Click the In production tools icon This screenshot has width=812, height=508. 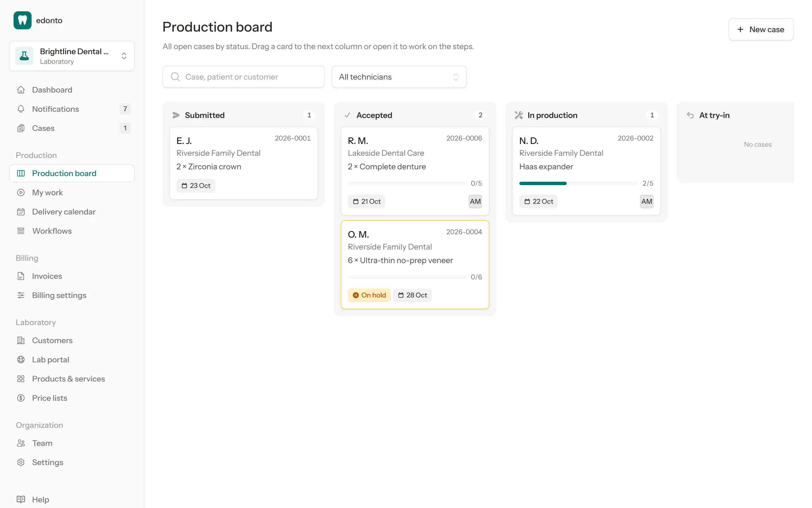(x=519, y=115)
